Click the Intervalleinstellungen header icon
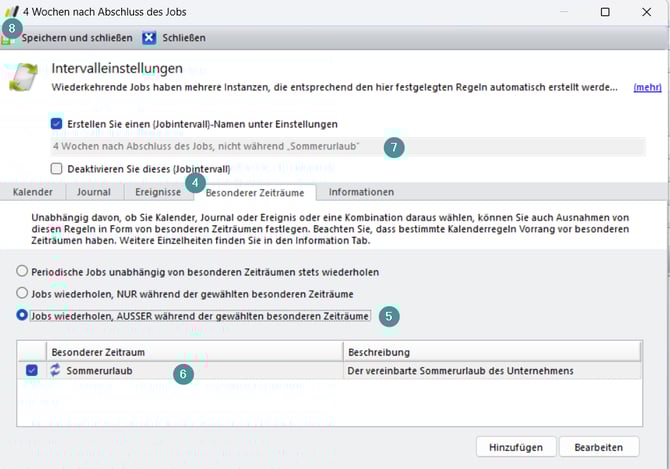 click(x=24, y=77)
